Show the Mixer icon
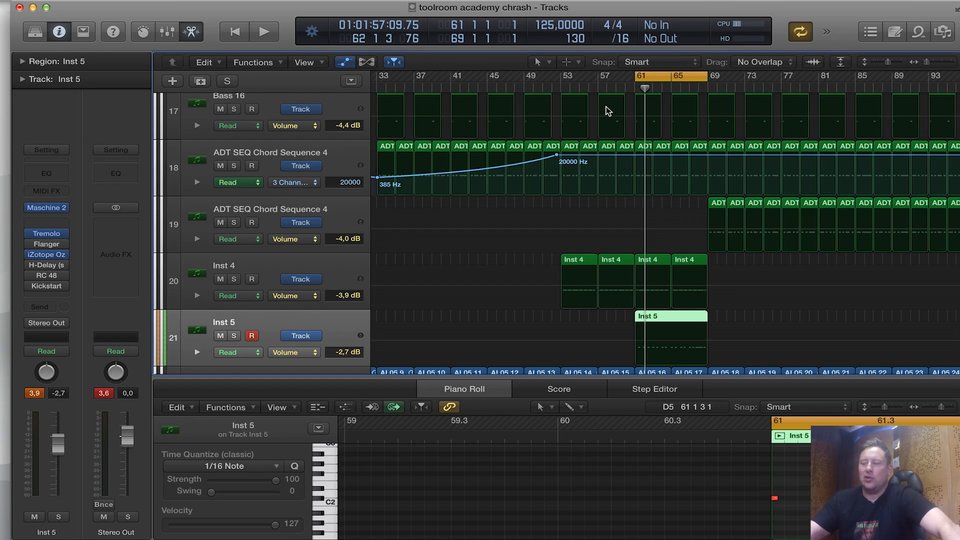 click(167, 32)
